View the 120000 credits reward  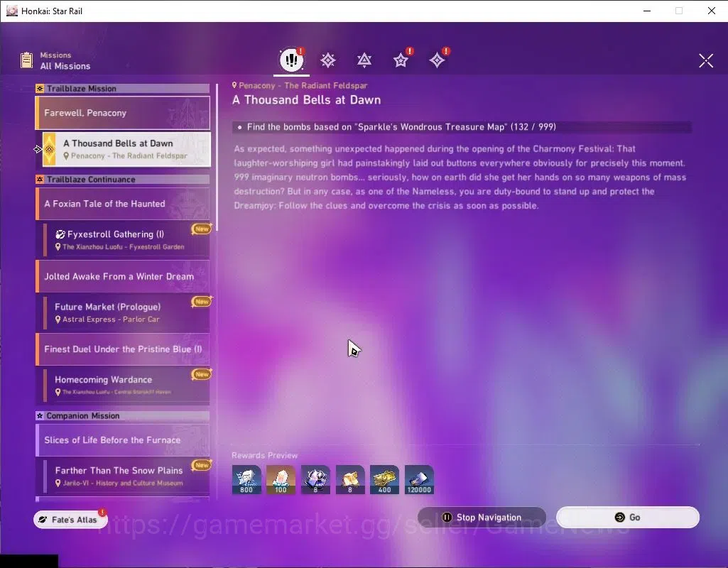419,479
